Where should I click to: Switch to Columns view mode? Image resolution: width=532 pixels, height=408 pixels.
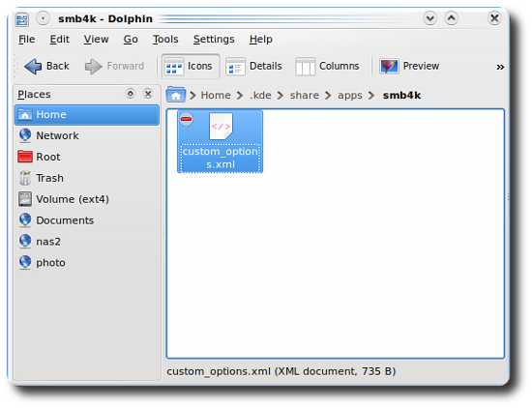(x=327, y=66)
